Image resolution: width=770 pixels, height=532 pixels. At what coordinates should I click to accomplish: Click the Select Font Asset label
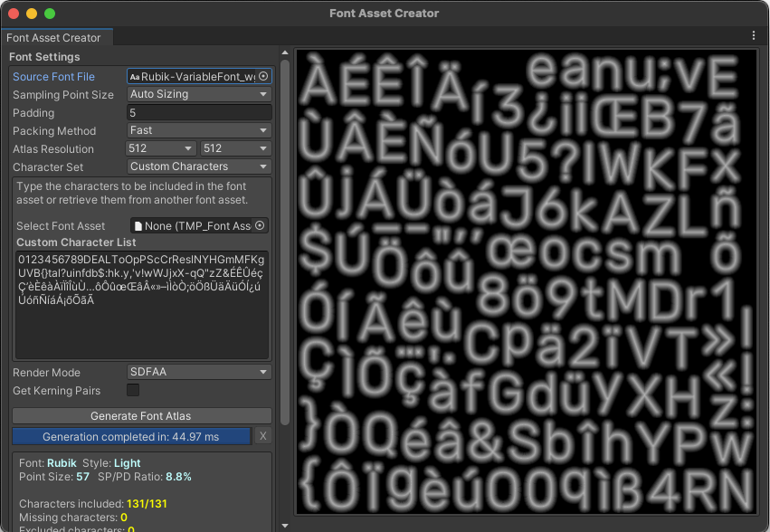[x=61, y=226]
